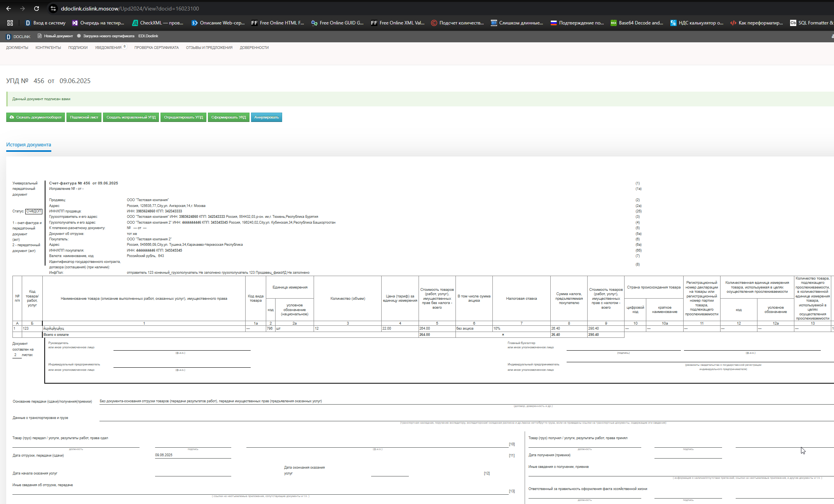Screen dimensions: 834x504
Task: Click unit code cell '796'
Action: coord(270,328)
